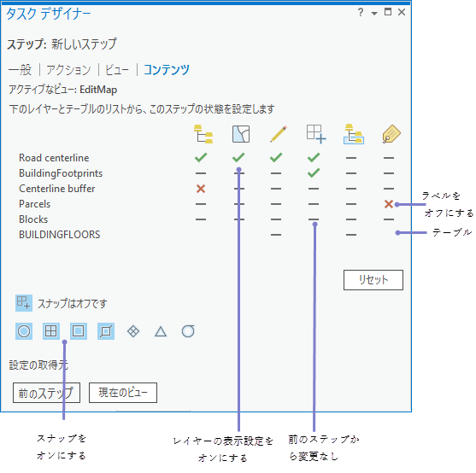Click the snappable grid column header icon
The image size is (476, 473).
coord(316,134)
